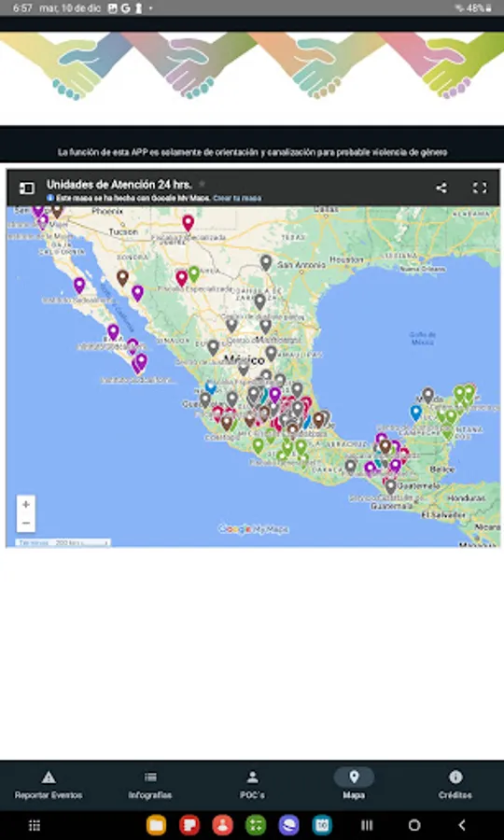The image size is (504, 840).
Task: Open the map legend panel icon
Action: coord(27,188)
